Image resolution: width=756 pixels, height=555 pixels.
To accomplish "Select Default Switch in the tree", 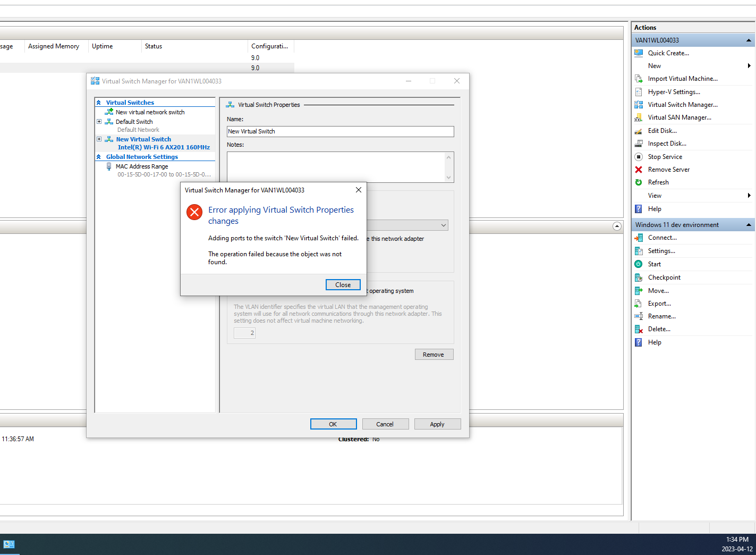I will pos(134,122).
